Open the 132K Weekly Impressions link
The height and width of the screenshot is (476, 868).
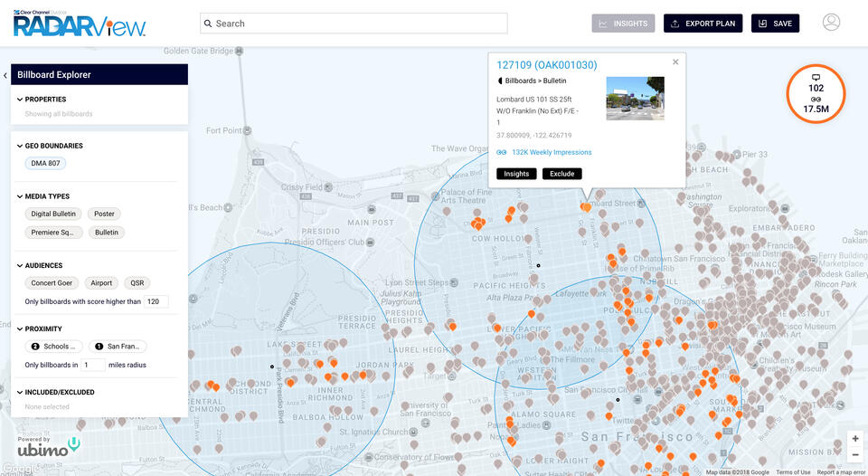click(x=551, y=152)
